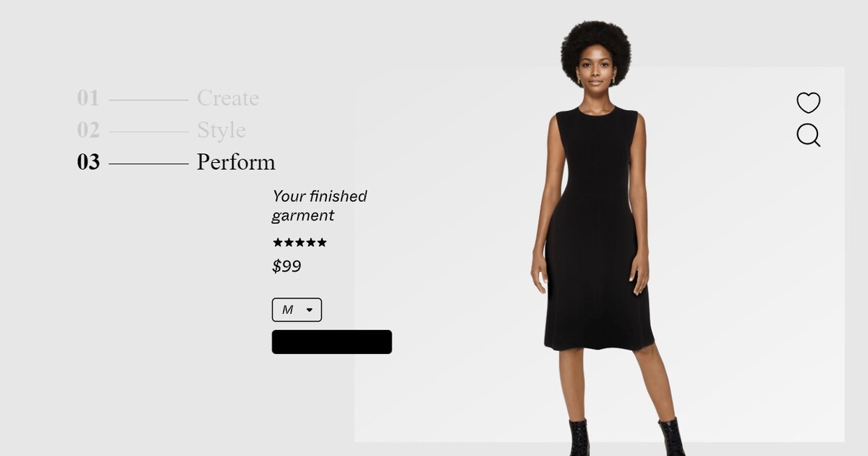Click the bold step number 03

pos(88,162)
